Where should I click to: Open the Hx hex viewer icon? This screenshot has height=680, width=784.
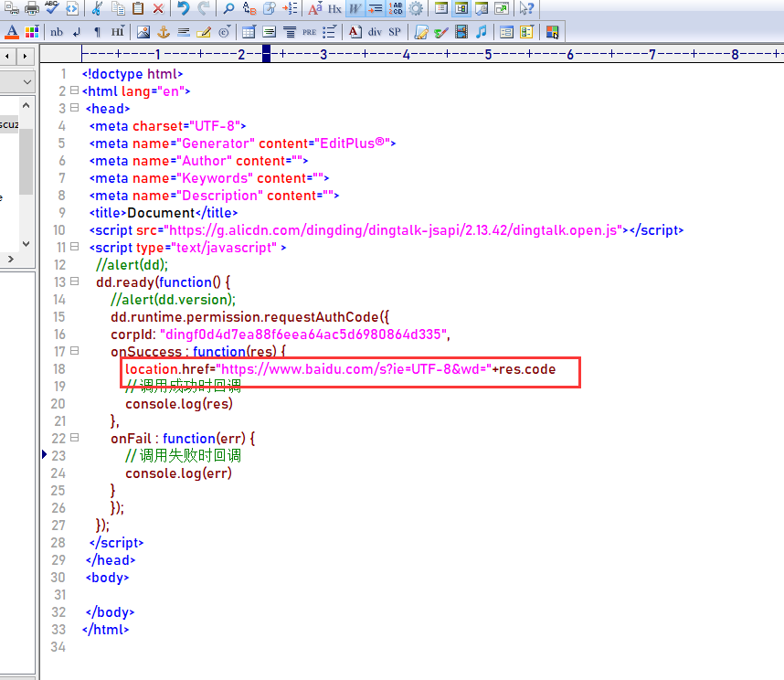[334, 8]
